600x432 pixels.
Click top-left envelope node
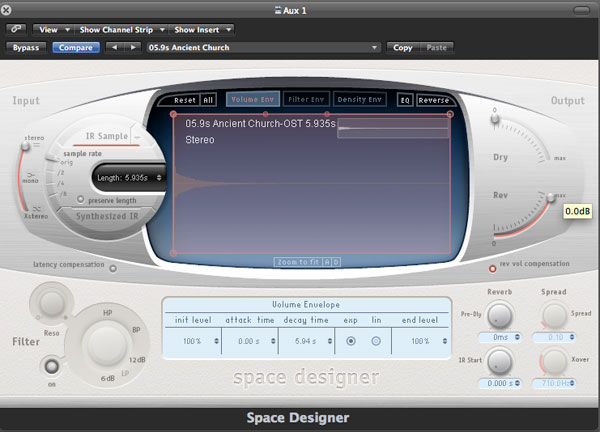point(173,114)
